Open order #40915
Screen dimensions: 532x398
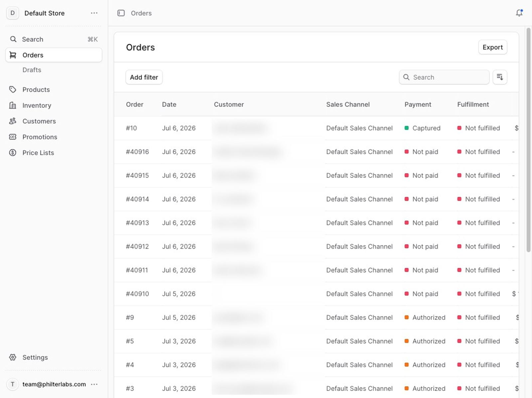pyautogui.click(x=316, y=175)
